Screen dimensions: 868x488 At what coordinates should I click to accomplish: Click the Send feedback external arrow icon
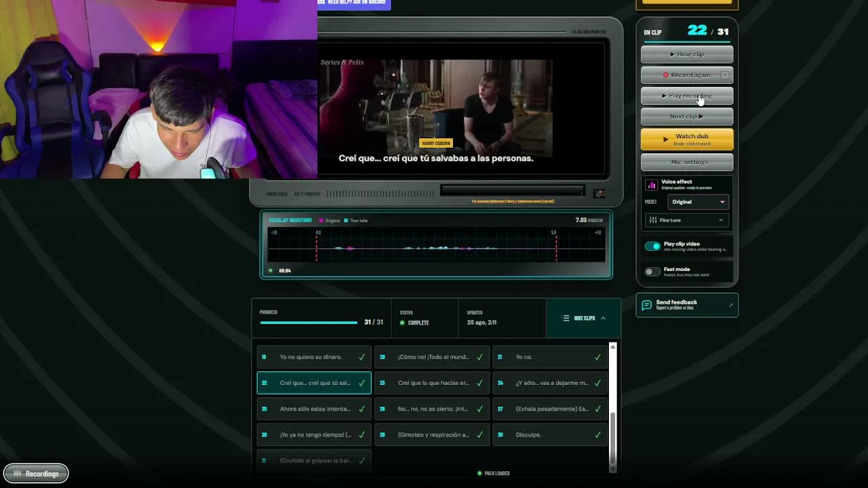click(730, 305)
